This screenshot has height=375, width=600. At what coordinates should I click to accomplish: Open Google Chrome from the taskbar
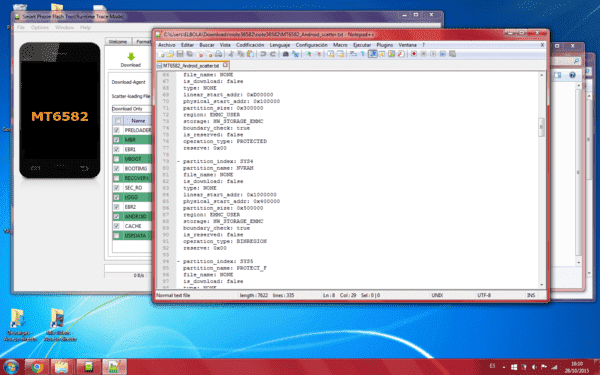point(37,367)
